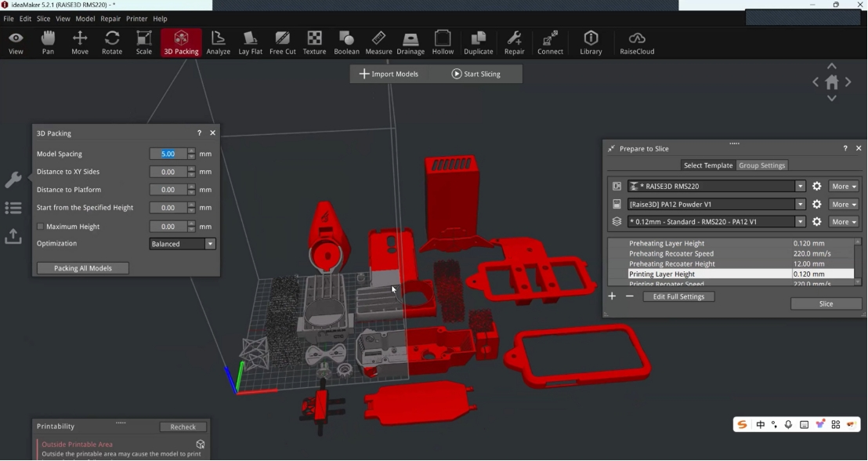Click Import Models button

click(x=389, y=74)
